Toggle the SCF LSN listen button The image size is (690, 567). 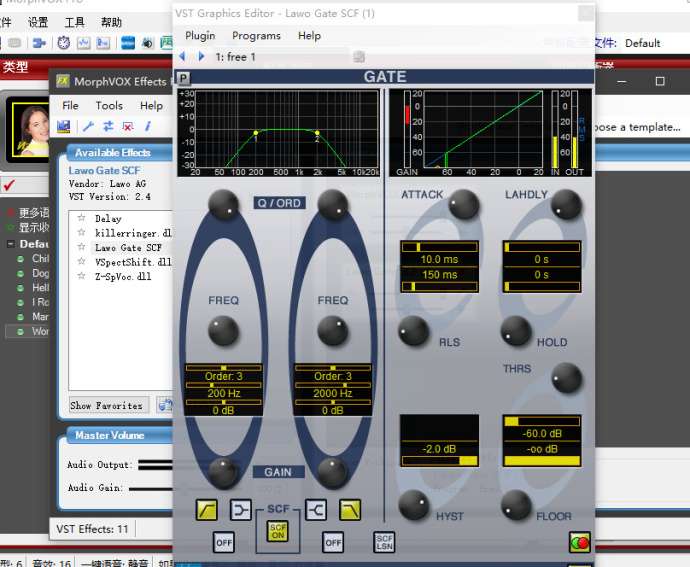click(x=384, y=542)
